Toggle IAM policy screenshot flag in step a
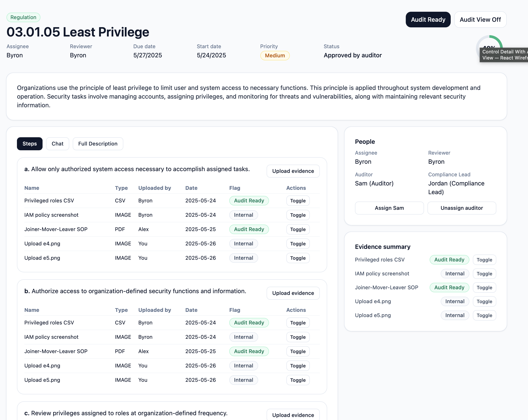This screenshot has width=528, height=420. [x=298, y=215]
